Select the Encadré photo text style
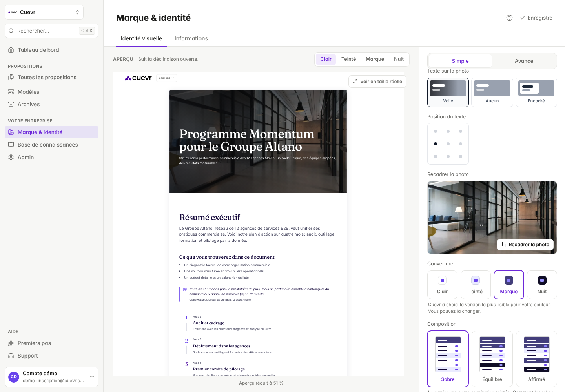The width and height of the screenshot is (565, 392). click(536, 92)
